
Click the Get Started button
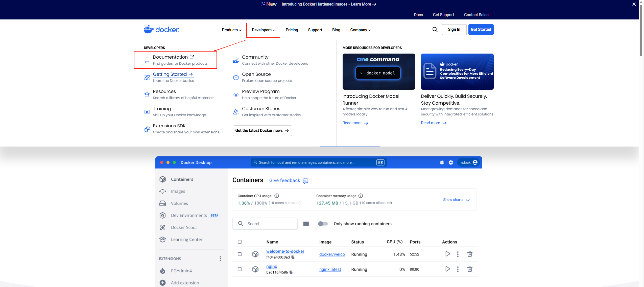(481, 30)
